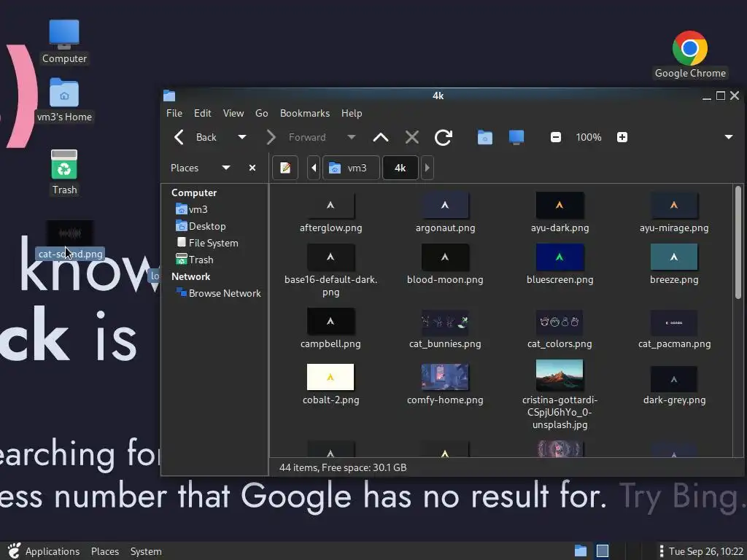Navigate to vm3 in the path bar
This screenshot has width=747, height=560.
tap(351, 168)
